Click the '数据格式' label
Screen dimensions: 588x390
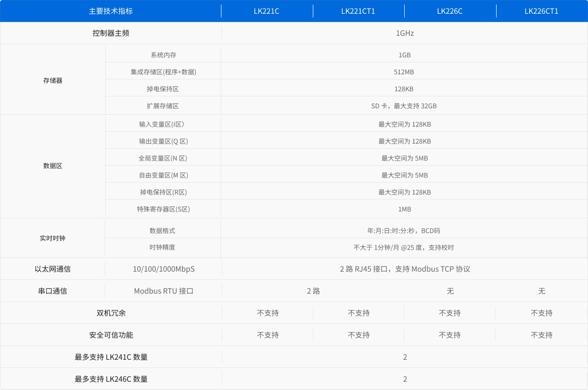coord(163,231)
